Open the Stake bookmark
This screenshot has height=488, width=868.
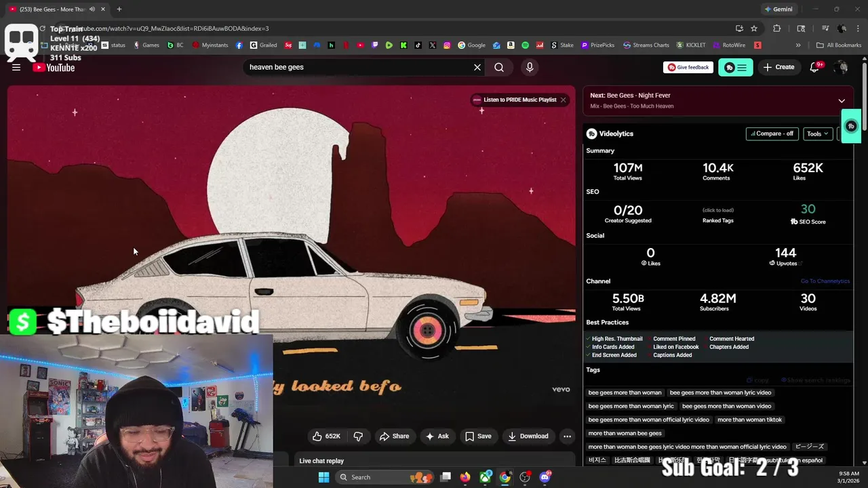pos(561,45)
